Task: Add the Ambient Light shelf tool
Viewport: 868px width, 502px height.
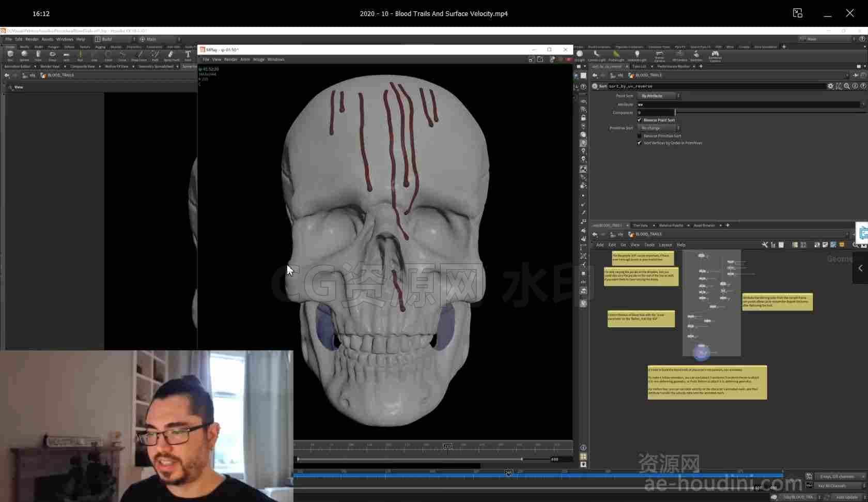Action: (x=637, y=55)
